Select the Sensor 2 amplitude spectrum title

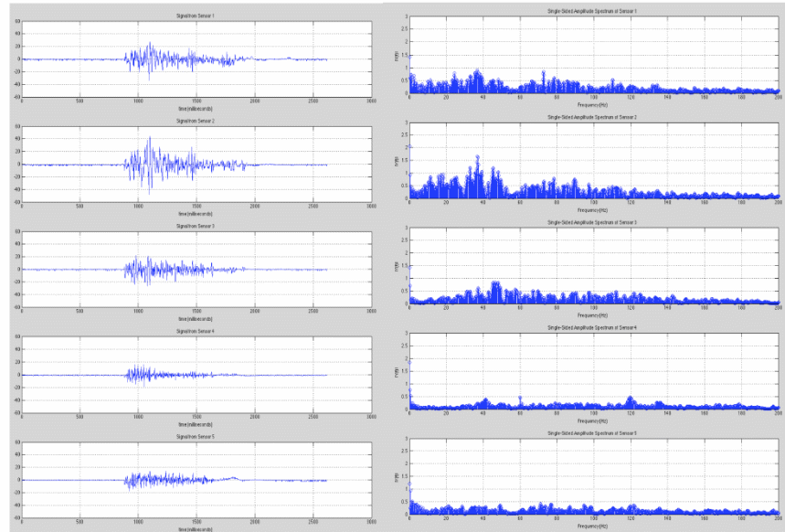coord(592,117)
